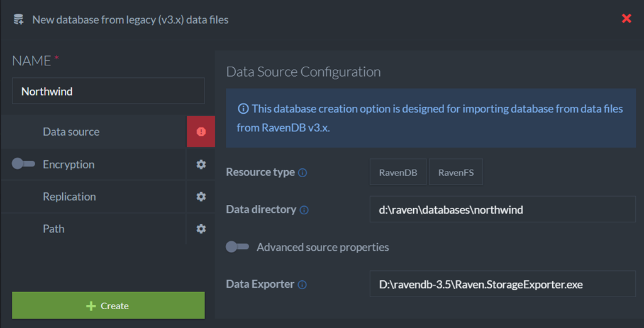This screenshot has width=644, height=328.
Task: Select RavenDB resource type
Action: click(398, 172)
